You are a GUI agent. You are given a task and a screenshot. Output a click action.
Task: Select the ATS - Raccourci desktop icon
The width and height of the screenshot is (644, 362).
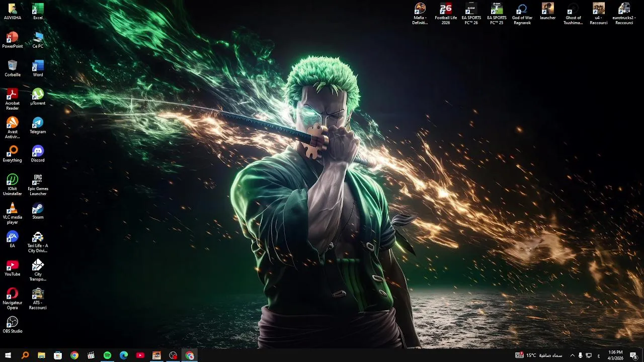coord(38,299)
